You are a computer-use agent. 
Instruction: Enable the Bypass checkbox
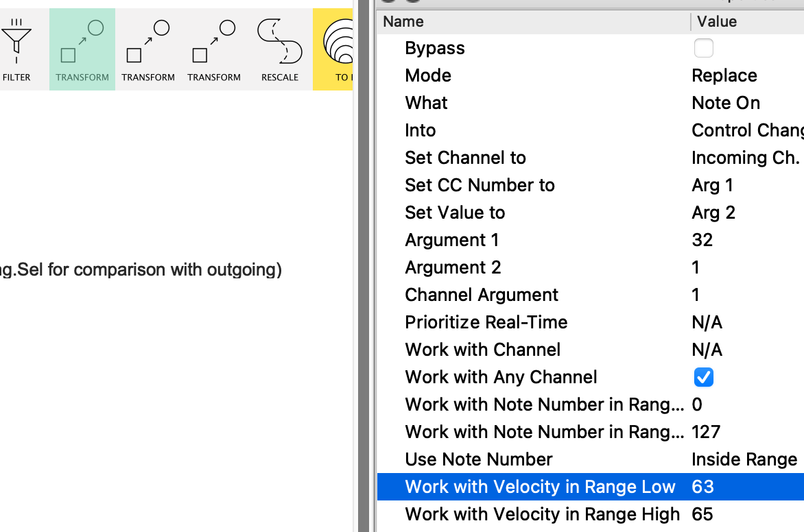coord(704,48)
